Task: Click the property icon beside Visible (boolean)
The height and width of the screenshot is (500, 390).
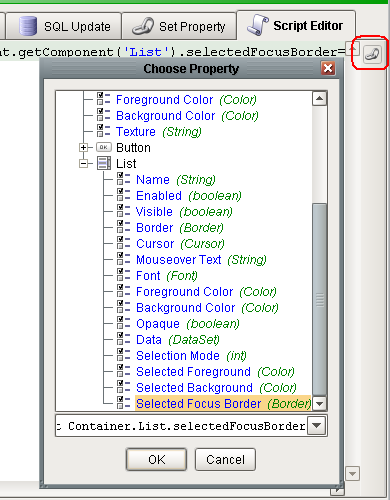Action: [123, 211]
